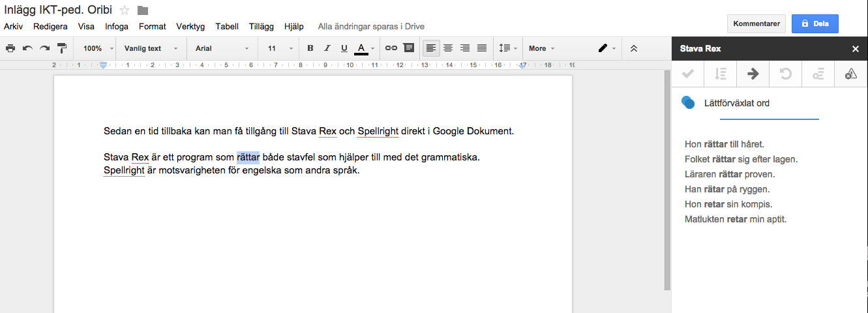The height and width of the screenshot is (313, 868).
Task: Toggle bold formatting
Action: (310, 48)
